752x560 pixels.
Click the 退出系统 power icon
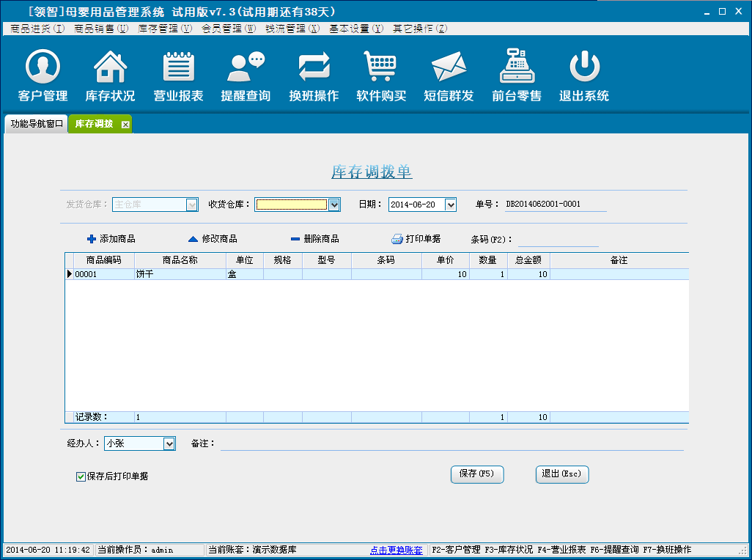[584, 67]
